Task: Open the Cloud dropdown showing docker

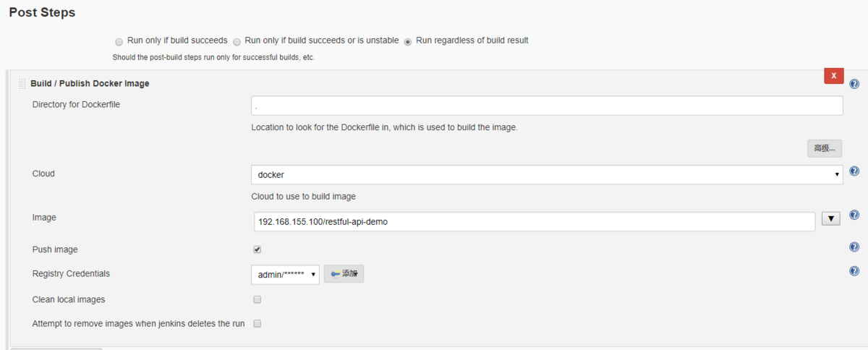Action: 547,175
